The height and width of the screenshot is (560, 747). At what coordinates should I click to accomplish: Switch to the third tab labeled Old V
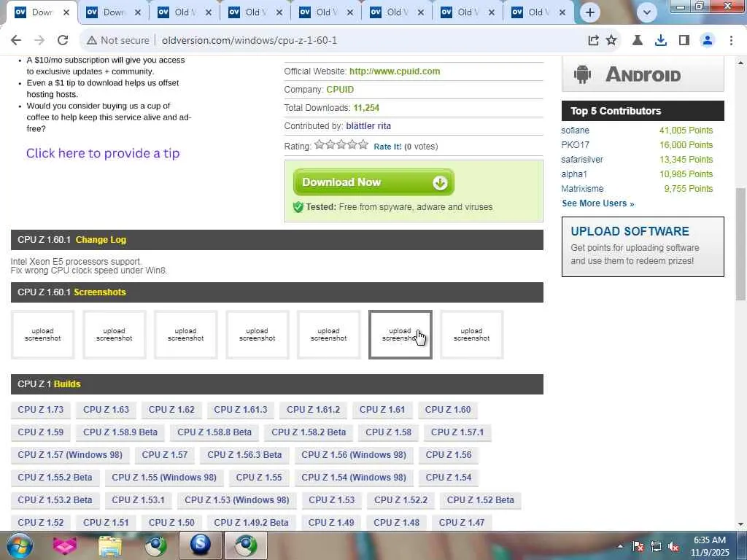point(185,12)
